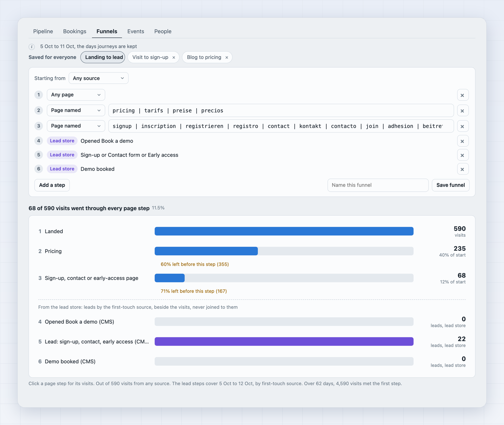Click the Landed step blue bar

click(x=284, y=231)
